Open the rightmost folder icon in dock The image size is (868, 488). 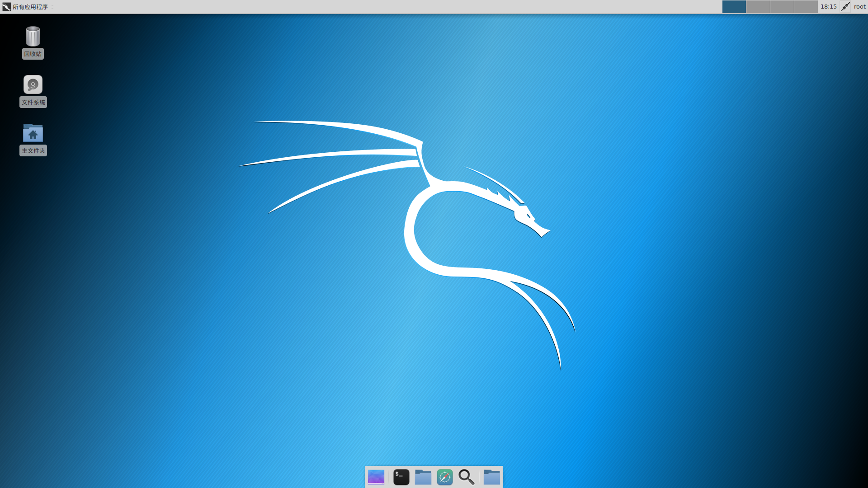pyautogui.click(x=492, y=477)
